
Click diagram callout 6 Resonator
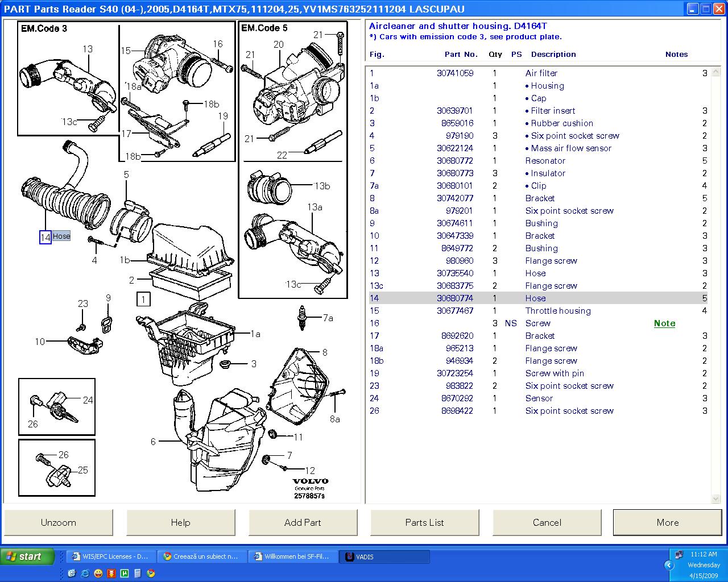[x=153, y=442]
